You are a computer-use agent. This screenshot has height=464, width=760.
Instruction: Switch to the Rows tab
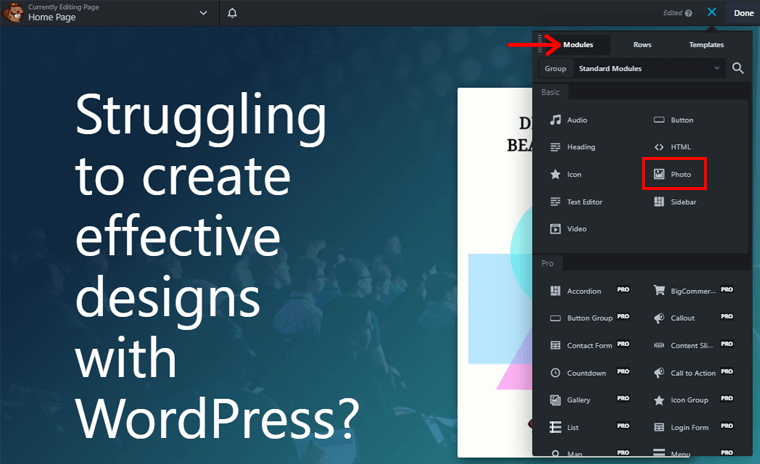click(642, 45)
